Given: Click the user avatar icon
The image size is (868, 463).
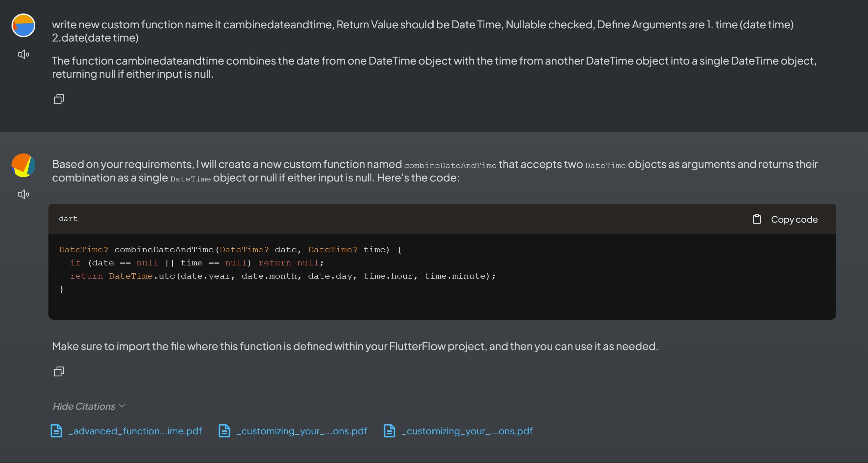Looking at the screenshot, I should click(x=23, y=25).
